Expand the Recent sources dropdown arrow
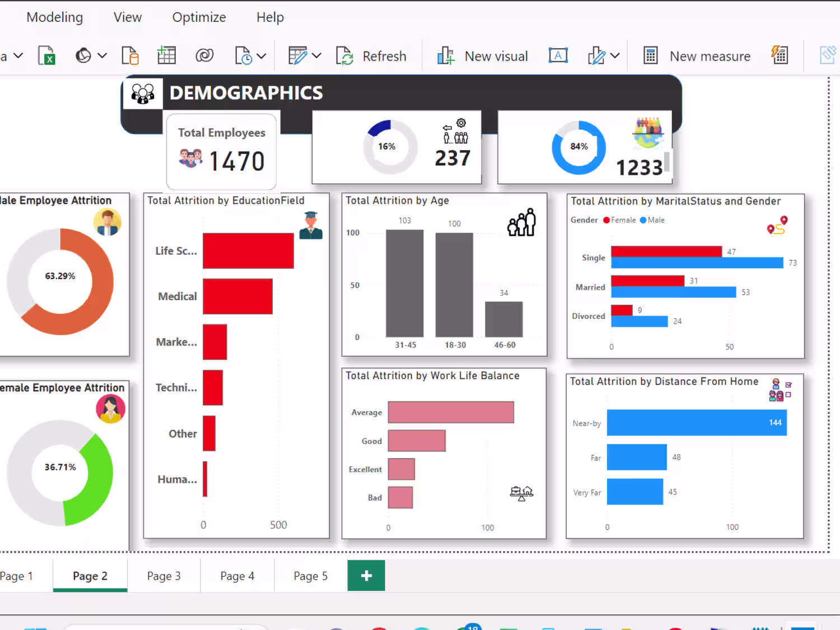 click(x=261, y=56)
